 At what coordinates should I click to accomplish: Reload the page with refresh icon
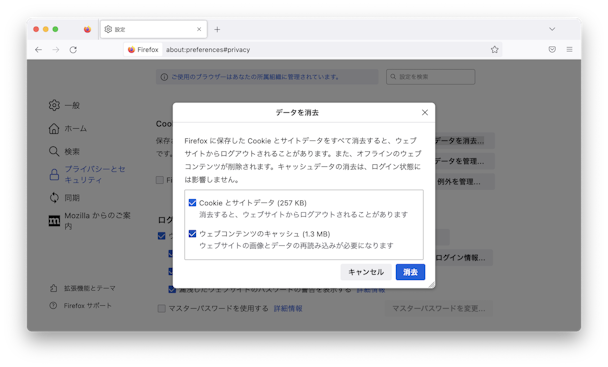[x=73, y=50]
